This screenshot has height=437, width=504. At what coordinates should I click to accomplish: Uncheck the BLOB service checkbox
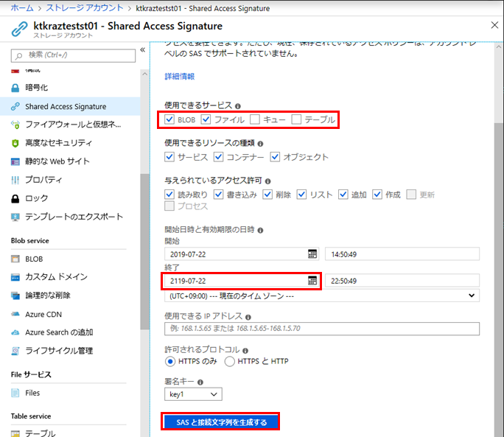(169, 119)
